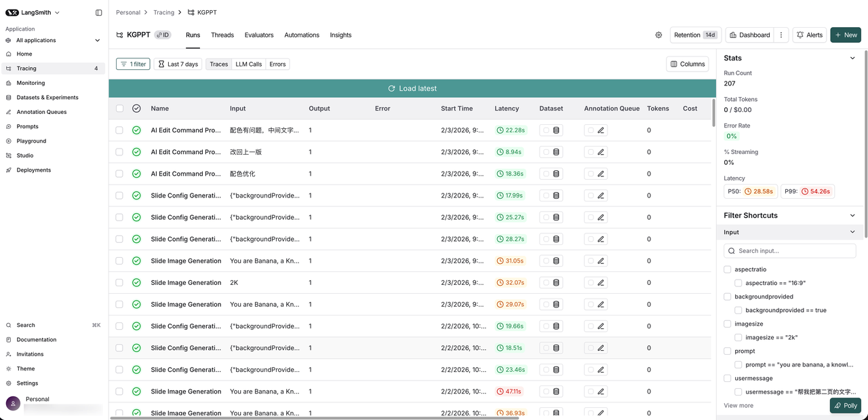Switch to Threads tab
This screenshot has height=420, width=868.
pyautogui.click(x=222, y=35)
